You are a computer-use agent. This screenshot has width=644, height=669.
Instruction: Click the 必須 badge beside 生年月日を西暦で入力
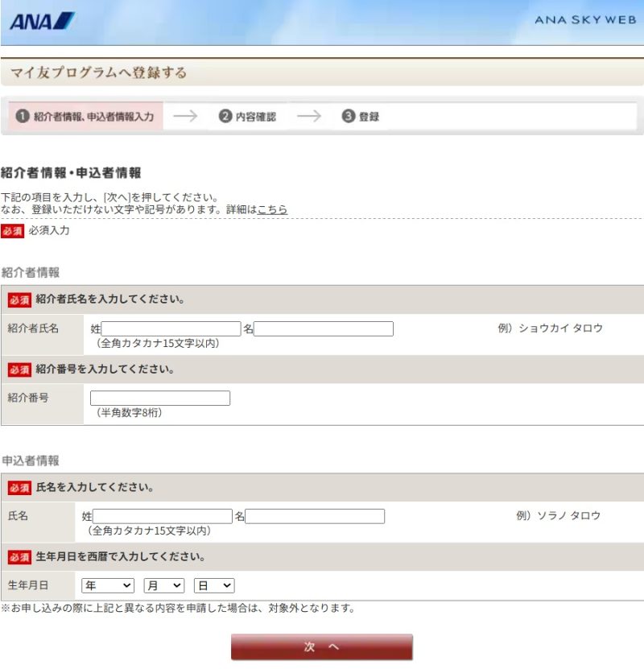pos(19,557)
